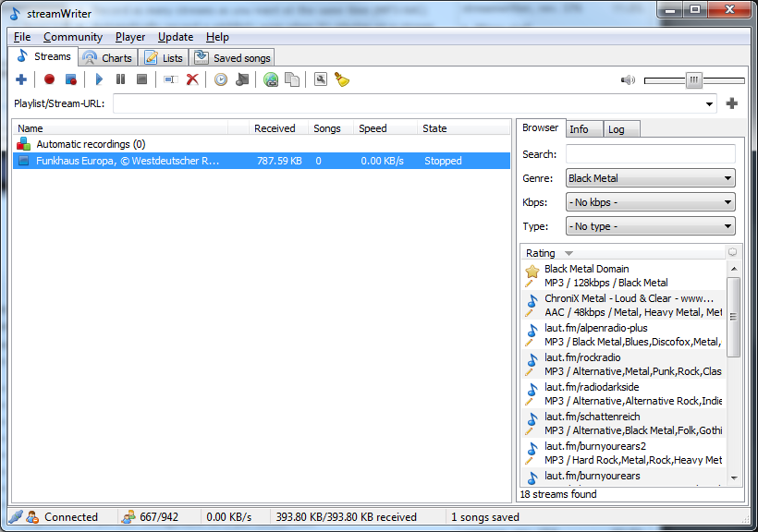Start recording with the red circle icon
The image size is (758, 532).
[x=49, y=79]
